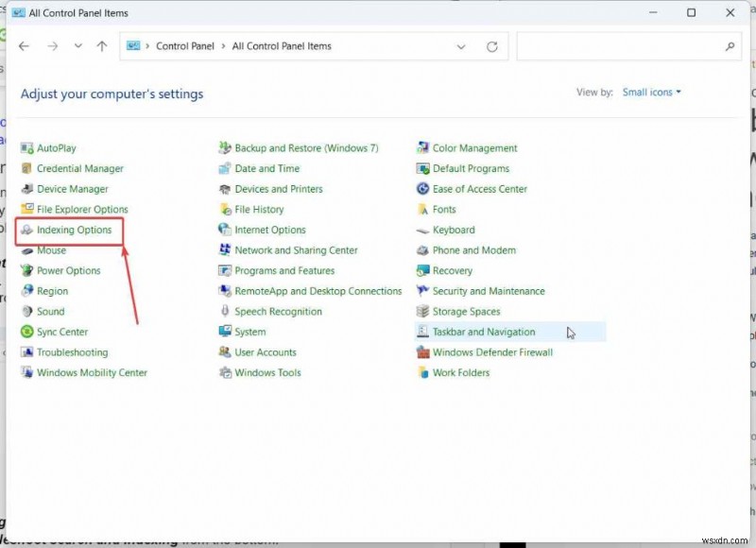Open Network and Sharing Center
This screenshot has height=548, width=756.
click(x=295, y=250)
